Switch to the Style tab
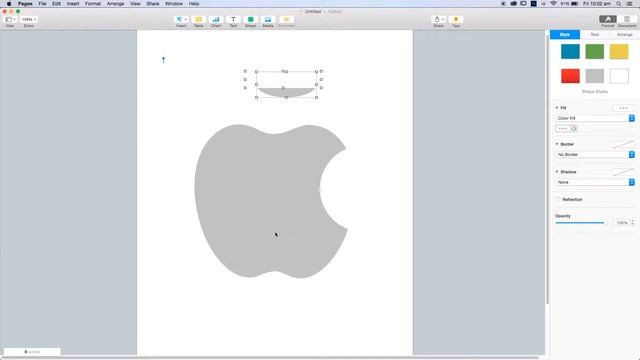 click(x=565, y=35)
